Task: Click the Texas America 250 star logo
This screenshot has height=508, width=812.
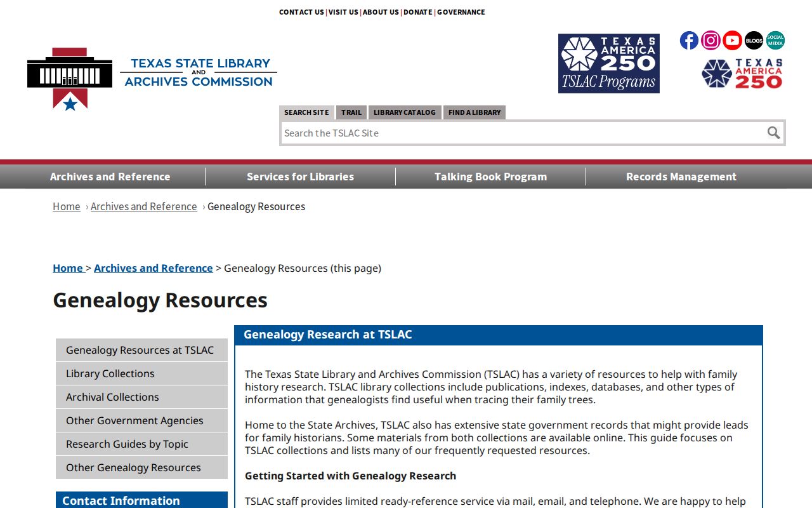Action: tap(742, 74)
